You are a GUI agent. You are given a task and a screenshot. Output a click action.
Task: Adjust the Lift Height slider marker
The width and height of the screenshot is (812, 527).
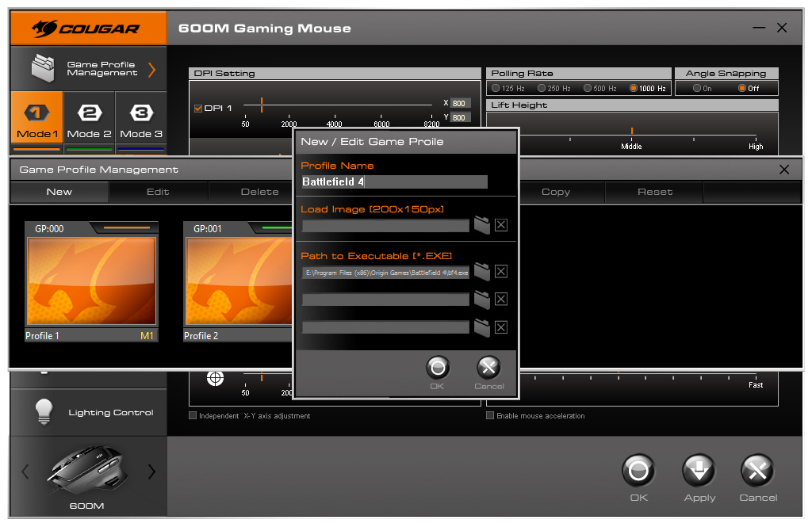pyautogui.click(x=632, y=131)
